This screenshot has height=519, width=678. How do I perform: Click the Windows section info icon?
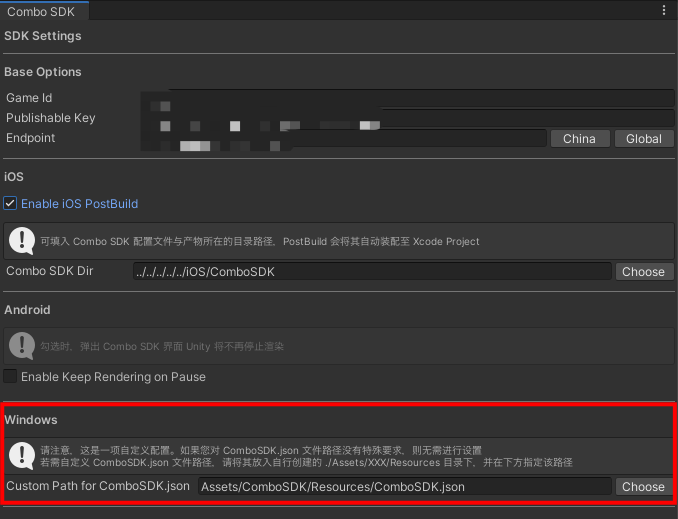[22, 455]
